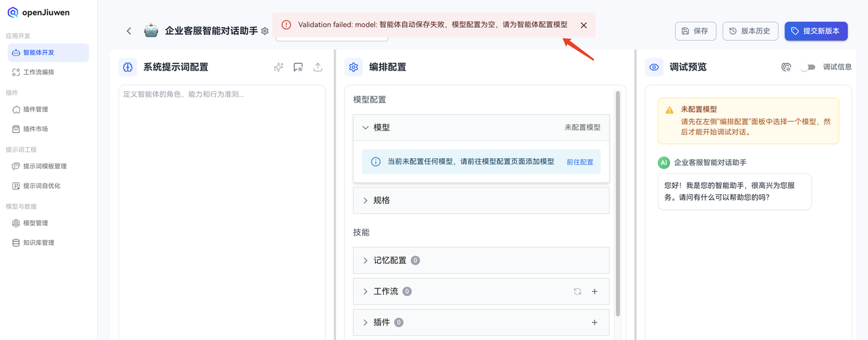Click 提交新版本 button
Viewport: 868px width, 340px height.
816,31
